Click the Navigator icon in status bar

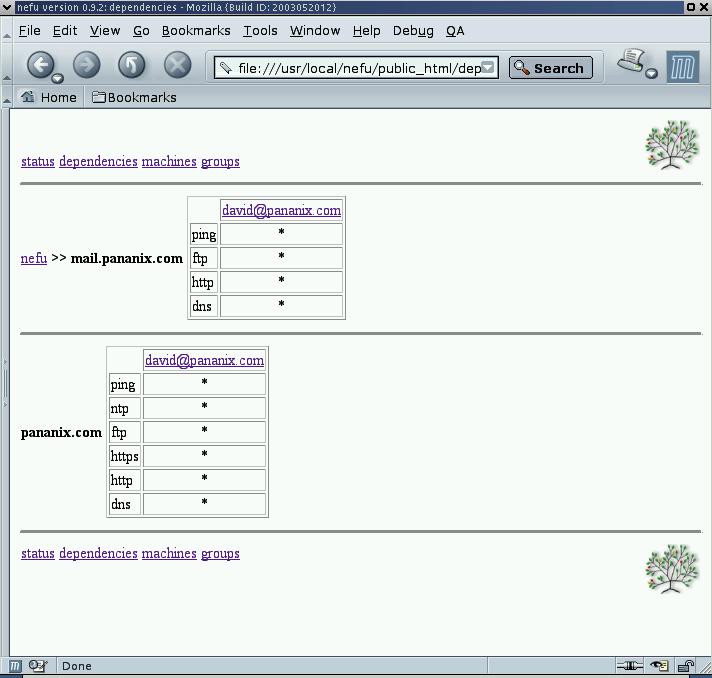point(15,666)
